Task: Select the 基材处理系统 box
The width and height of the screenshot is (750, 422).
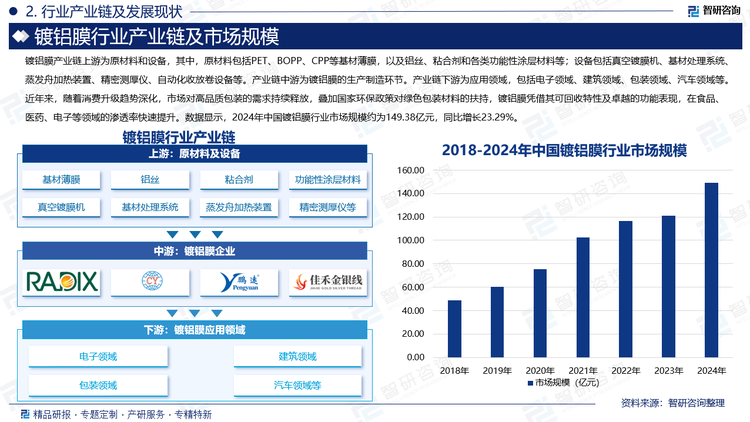Action: [150, 208]
